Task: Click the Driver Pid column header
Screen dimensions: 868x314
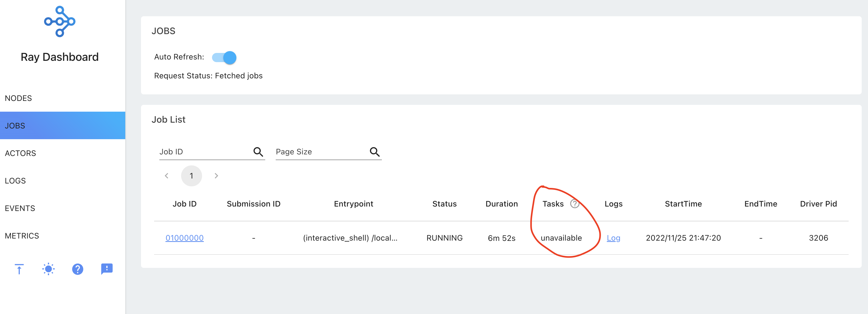Action: (x=818, y=204)
